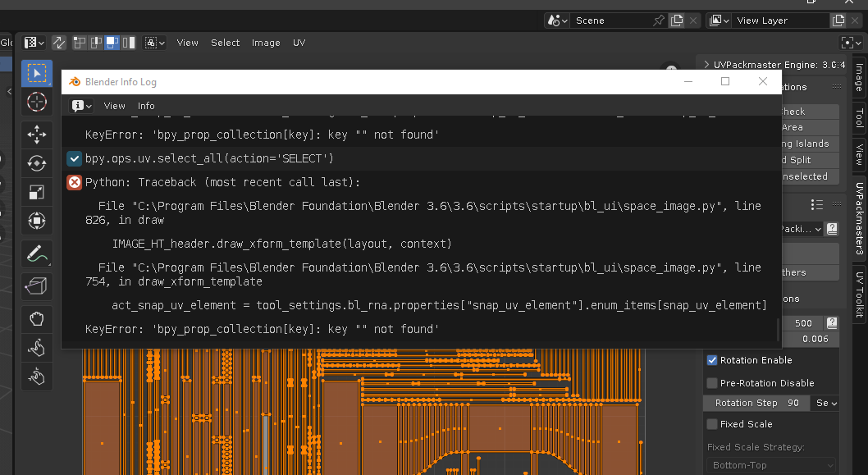Open the Select menu

[x=225, y=43]
